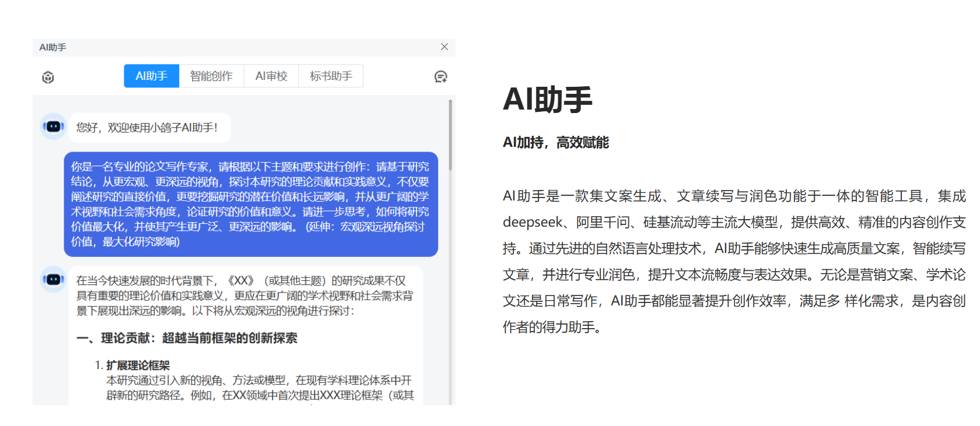Click the subtitle AI加持，高效赋能
980x426 pixels.
click(555, 143)
